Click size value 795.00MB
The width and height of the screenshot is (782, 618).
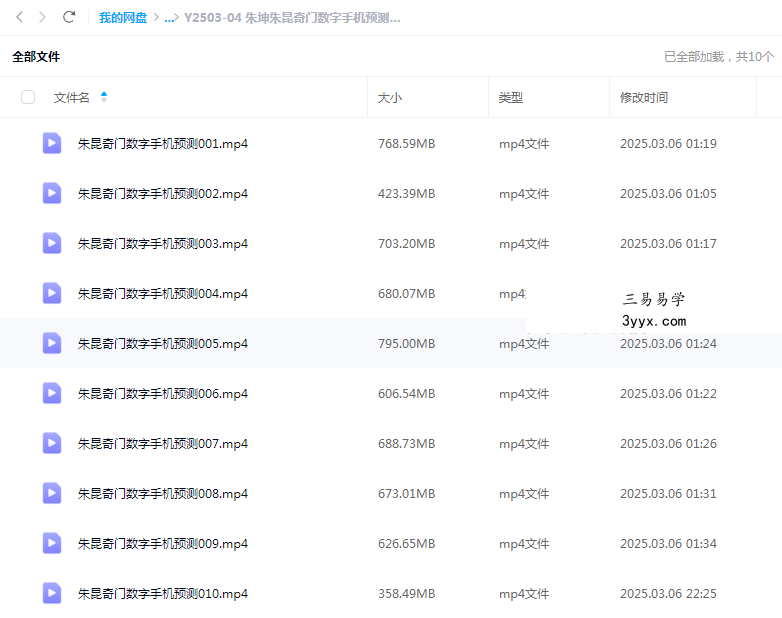click(406, 344)
